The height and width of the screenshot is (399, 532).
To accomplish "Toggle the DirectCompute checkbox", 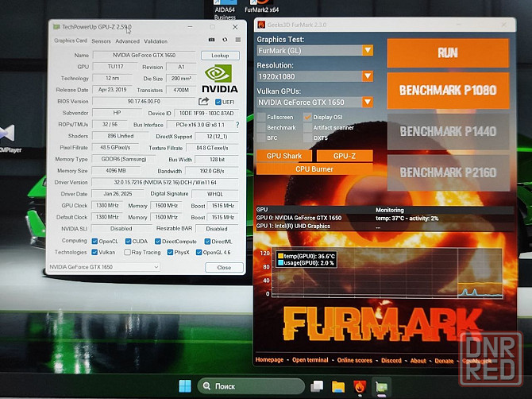I will (x=158, y=242).
